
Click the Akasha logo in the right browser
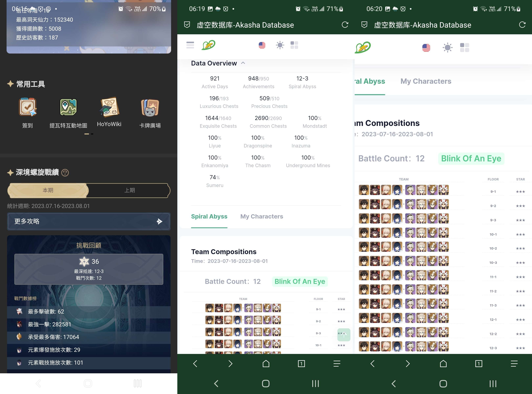363,47
